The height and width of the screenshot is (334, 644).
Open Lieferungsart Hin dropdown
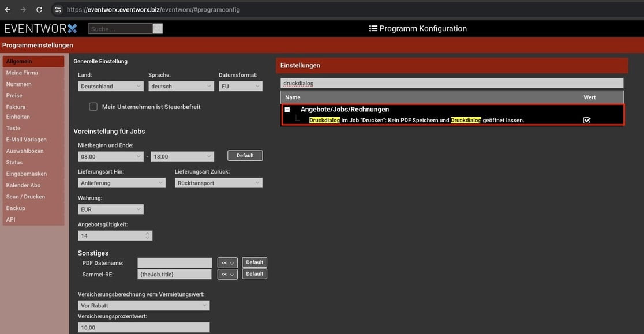(x=122, y=183)
